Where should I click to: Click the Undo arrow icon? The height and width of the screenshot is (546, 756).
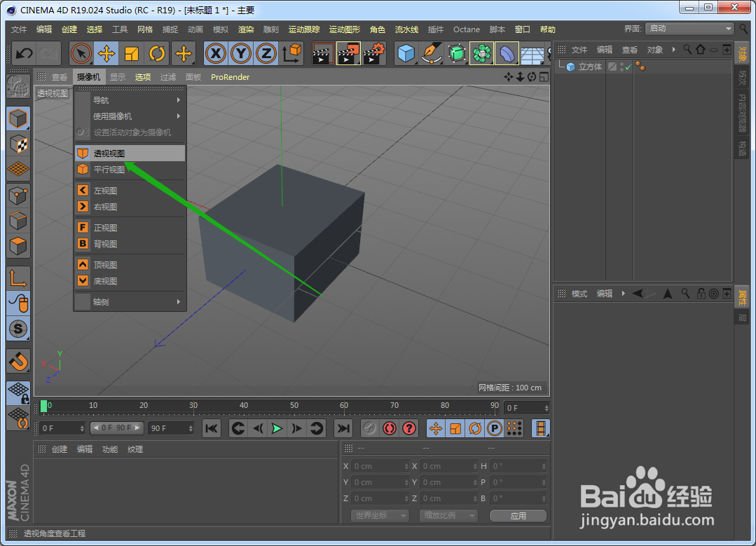[24, 53]
